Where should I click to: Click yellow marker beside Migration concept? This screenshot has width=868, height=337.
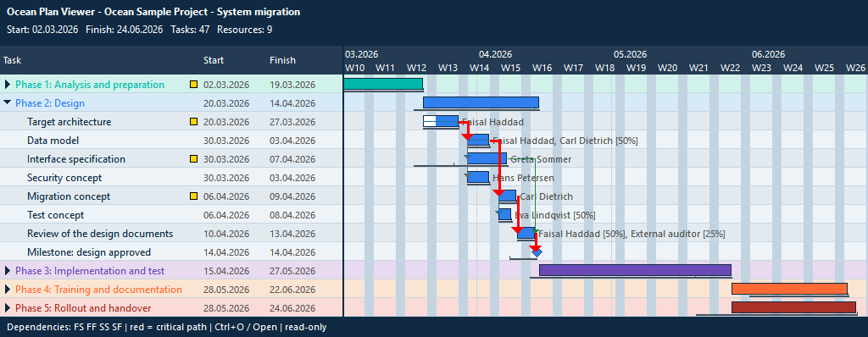[x=194, y=196]
